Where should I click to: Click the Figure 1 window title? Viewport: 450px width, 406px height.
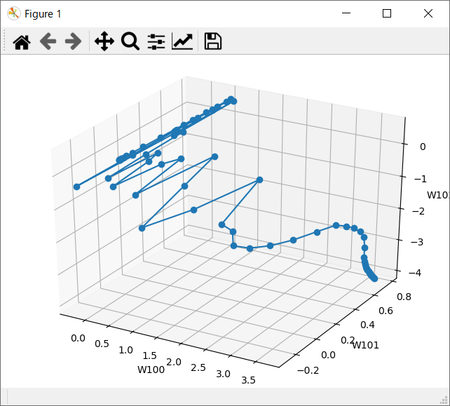pyautogui.click(x=43, y=14)
